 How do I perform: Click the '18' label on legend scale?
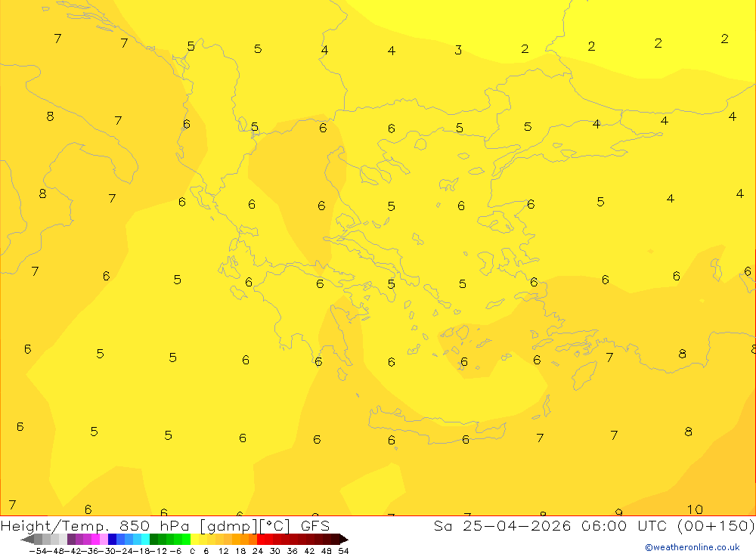pos(240,551)
